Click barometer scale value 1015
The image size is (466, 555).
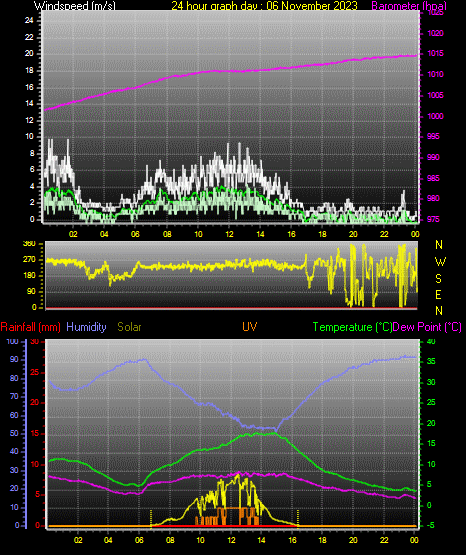tap(435, 53)
